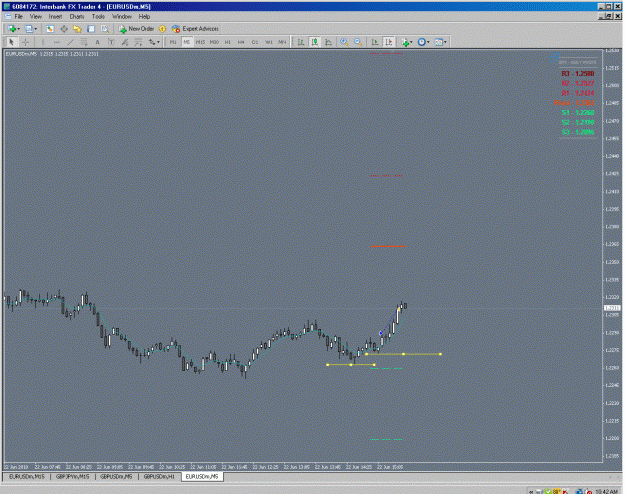Screen dimensions: 625x494
Task: Open the Periods clock dropdown
Action: [x=423, y=42]
